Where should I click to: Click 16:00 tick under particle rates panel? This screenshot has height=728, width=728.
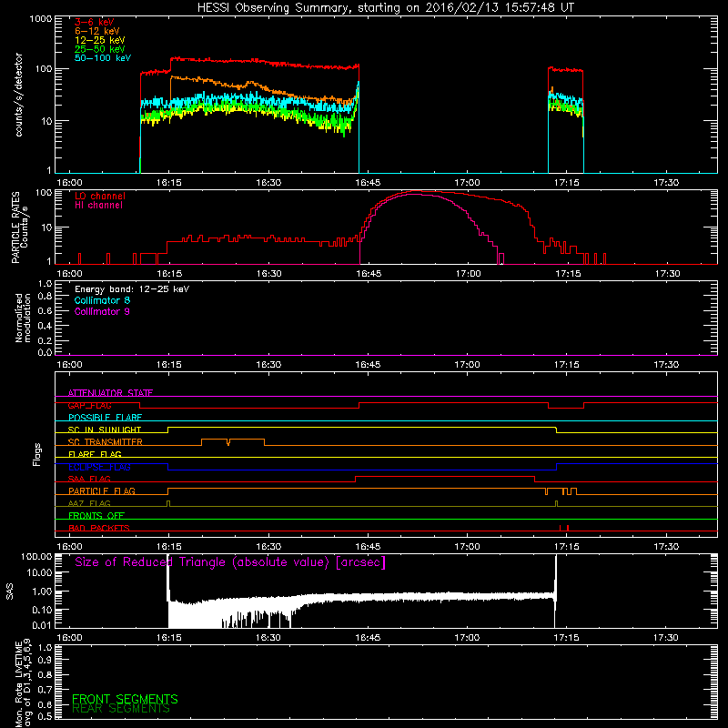coord(69,274)
